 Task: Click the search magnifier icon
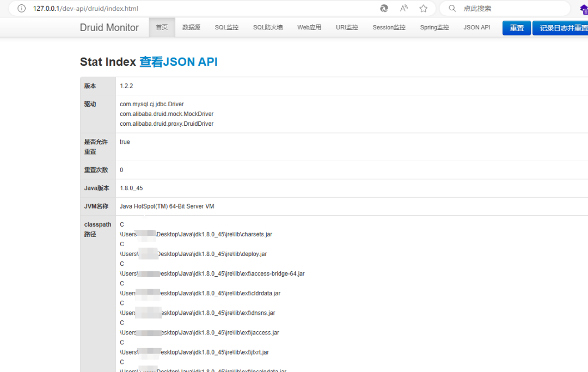point(452,8)
